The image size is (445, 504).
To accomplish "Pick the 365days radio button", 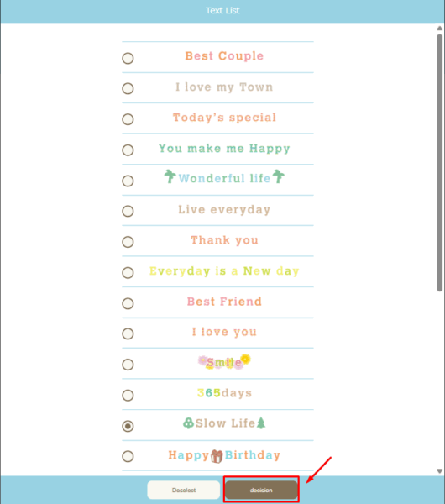I will (x=128, y=395).
